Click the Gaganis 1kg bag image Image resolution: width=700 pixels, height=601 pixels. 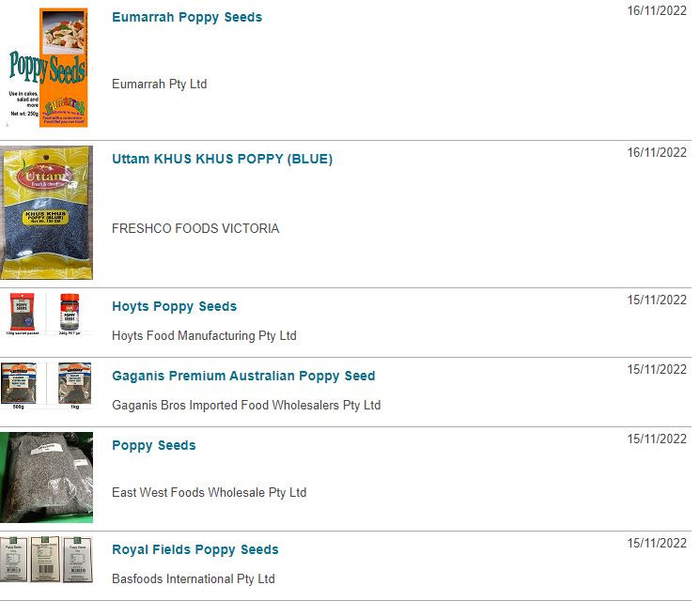coord(74,386)
